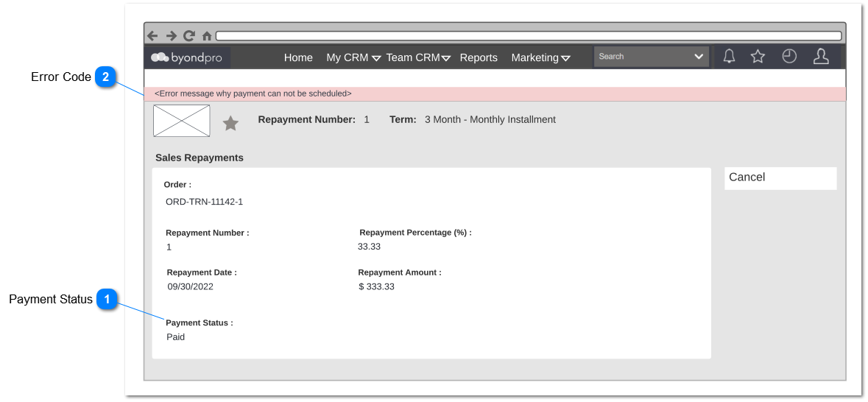Go to browser home icon

pos(207,36)
